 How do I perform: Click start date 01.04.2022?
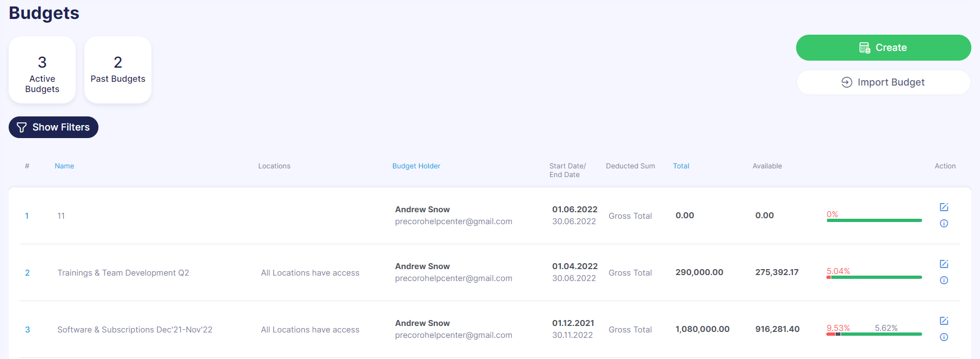tap(575, 266)
